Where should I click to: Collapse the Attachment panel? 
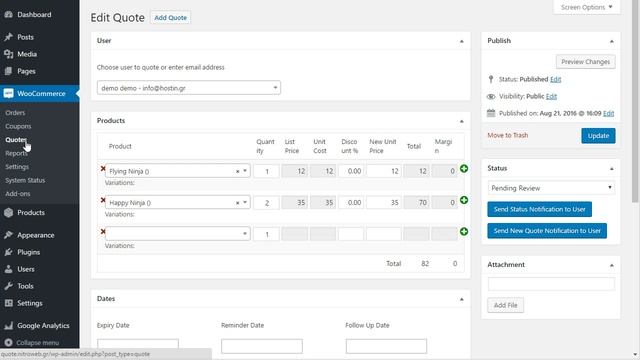pyautogui.click(x=611, y=265)
